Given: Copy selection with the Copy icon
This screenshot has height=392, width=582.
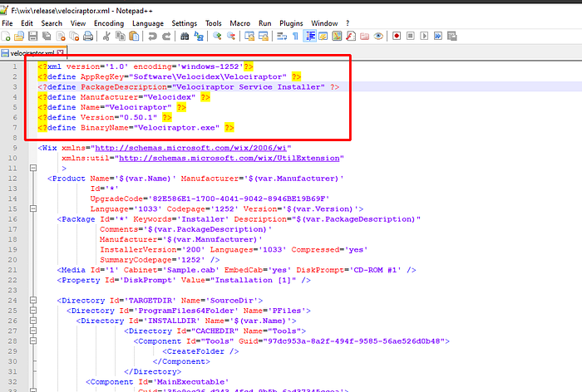Looking at the screenshot, I should tap(121, 37).
